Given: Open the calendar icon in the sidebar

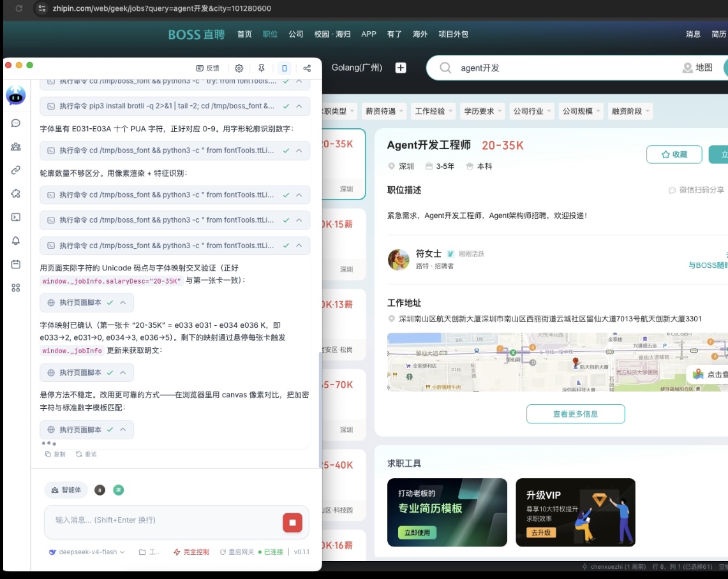Looking at the screenshot, I should (x=16, y=264).
